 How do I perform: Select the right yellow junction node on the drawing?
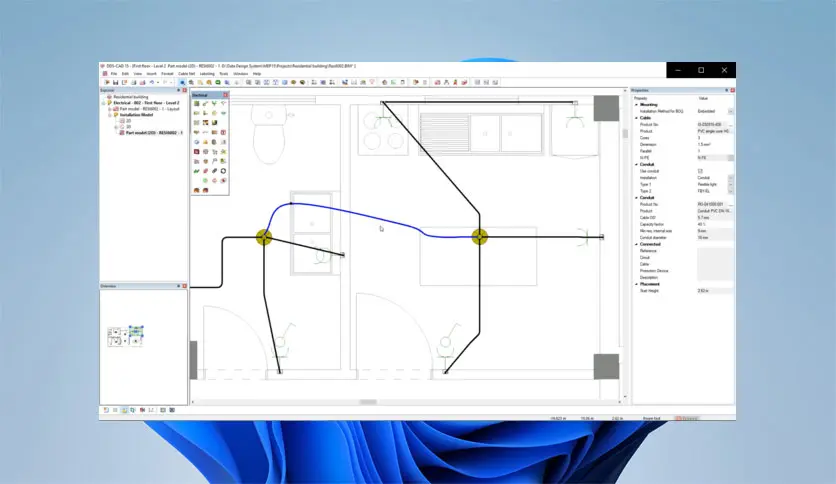point(479,237)
